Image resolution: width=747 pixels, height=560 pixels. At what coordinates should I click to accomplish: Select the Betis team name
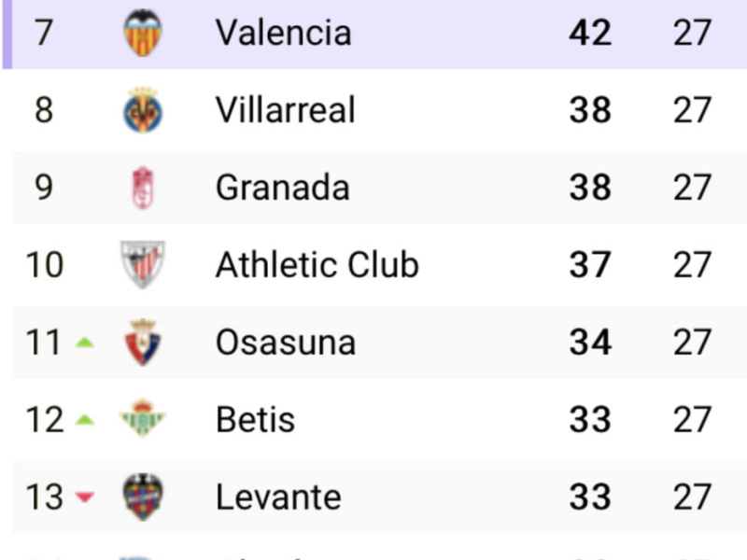coord(255,420)
